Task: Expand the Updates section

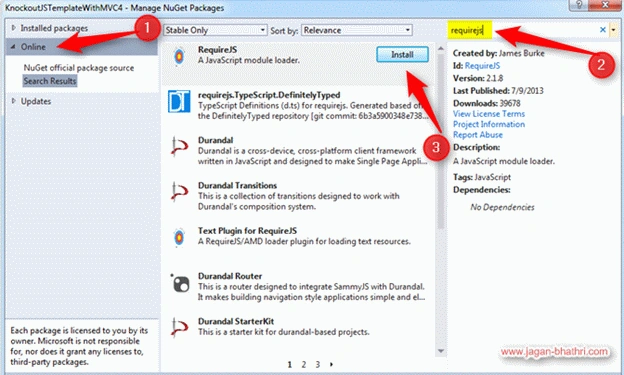Action: click(x=14, y=101)
